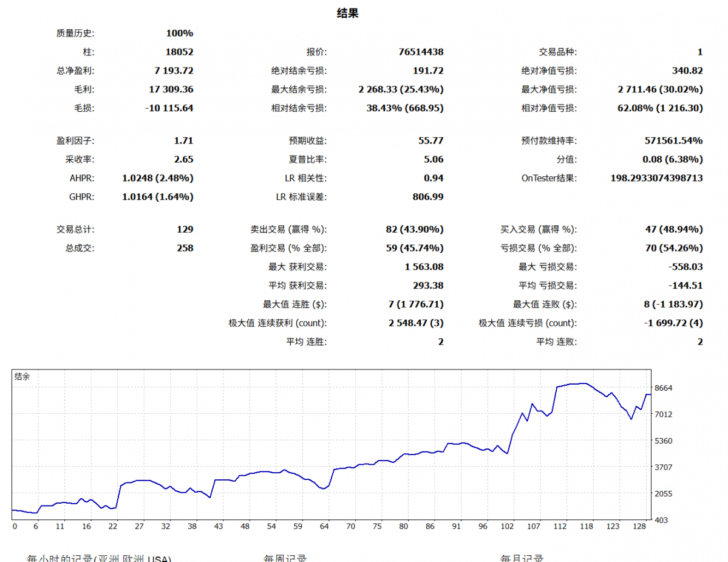The height and width of the screenshot is (562, 728).
Task: Select the 分值 value 0.08 (6.38%)
Action: tap(672, 159)
